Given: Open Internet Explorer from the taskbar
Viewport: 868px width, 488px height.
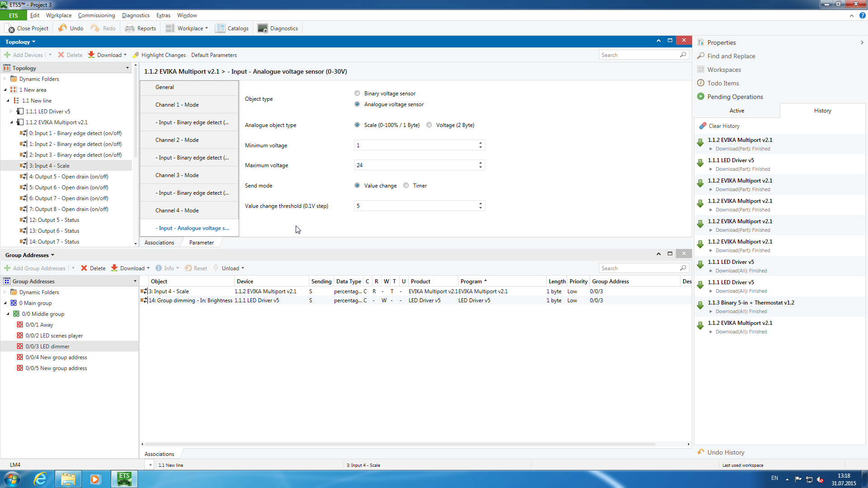Looking at the screenshot, I should coord(41,479).
